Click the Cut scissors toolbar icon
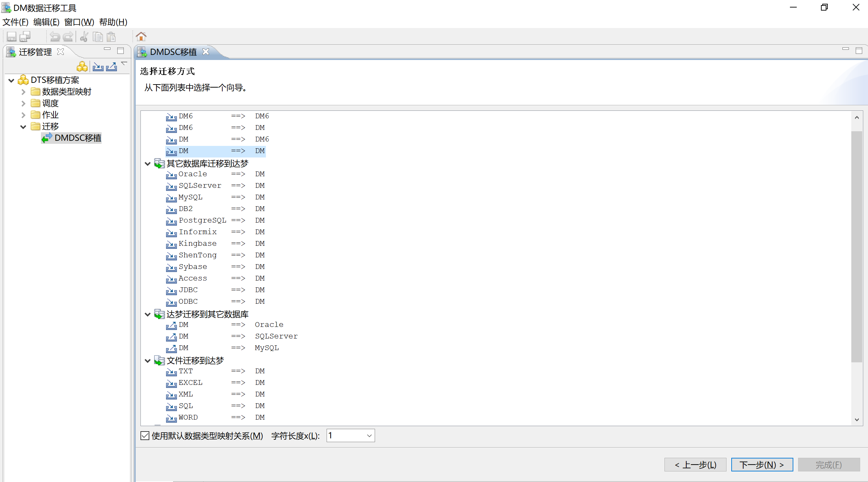The image size is (868, 482). [x=84, y=36]
